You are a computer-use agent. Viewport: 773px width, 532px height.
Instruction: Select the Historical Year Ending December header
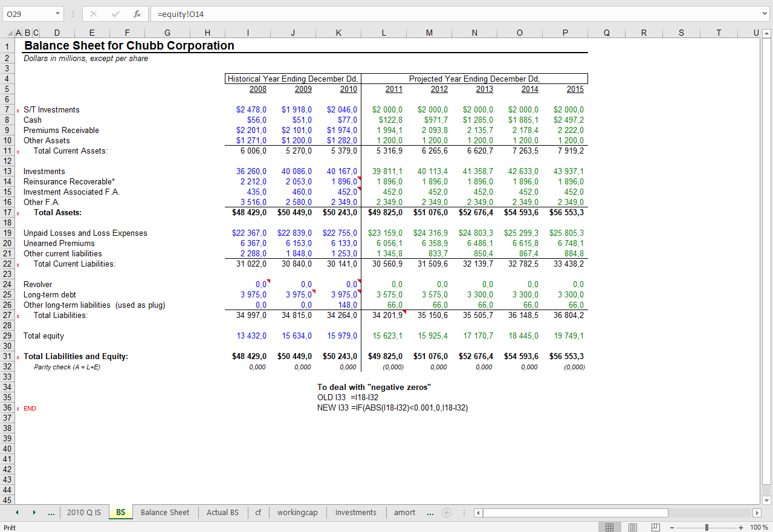point(293,79)
